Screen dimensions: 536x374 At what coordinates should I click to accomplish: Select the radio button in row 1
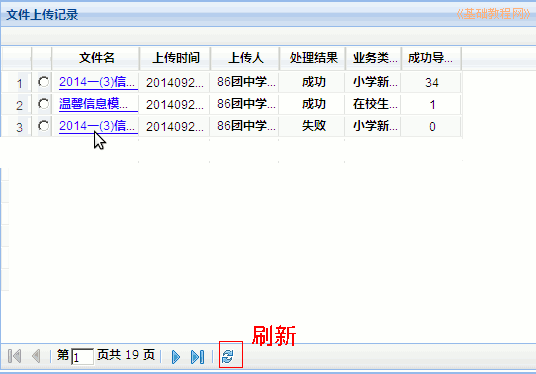(43, 82)
